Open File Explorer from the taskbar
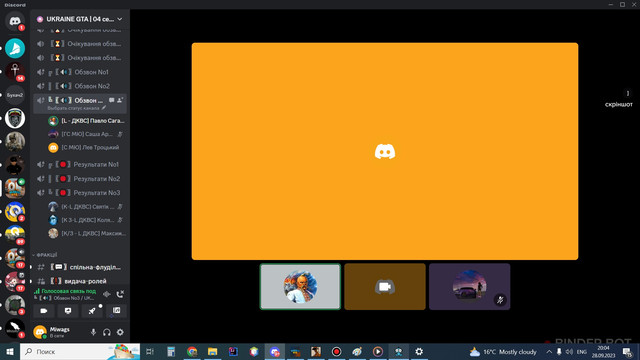The width and height of the screenshot is (640, 360). pos(212,351)
